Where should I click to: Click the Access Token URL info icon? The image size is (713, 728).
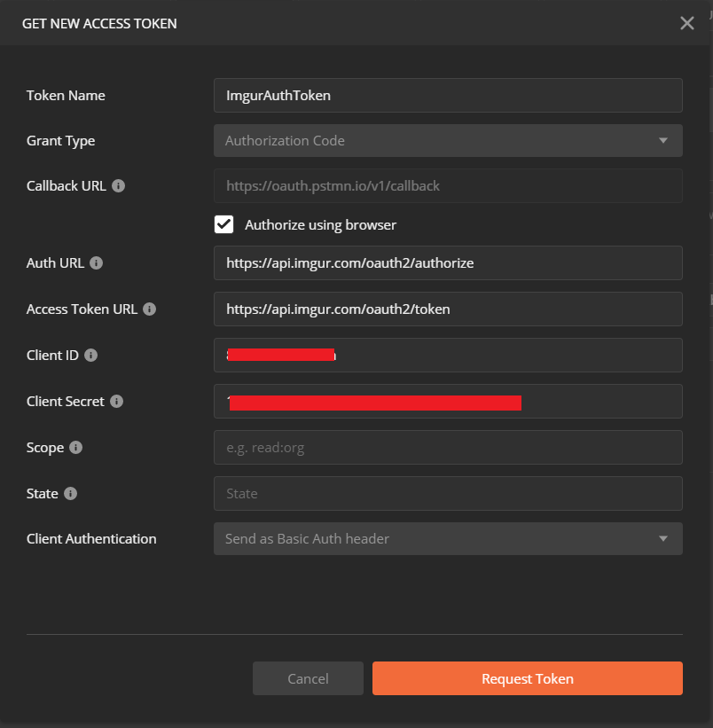click(x=150, y=309)
